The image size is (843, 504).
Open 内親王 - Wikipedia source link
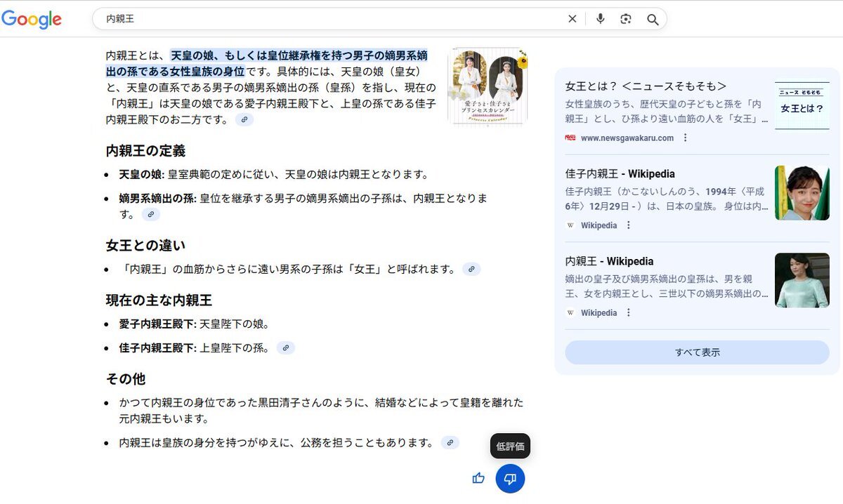[609, 261]
